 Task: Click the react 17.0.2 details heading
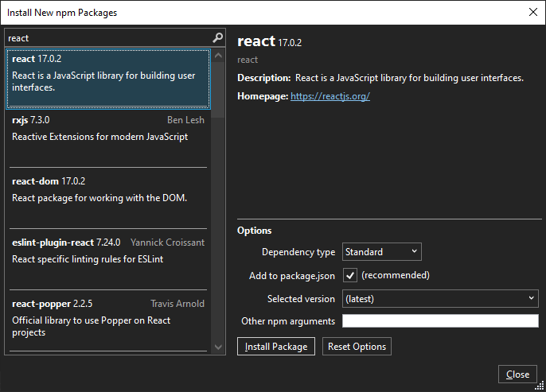click(x=270, y=41)
